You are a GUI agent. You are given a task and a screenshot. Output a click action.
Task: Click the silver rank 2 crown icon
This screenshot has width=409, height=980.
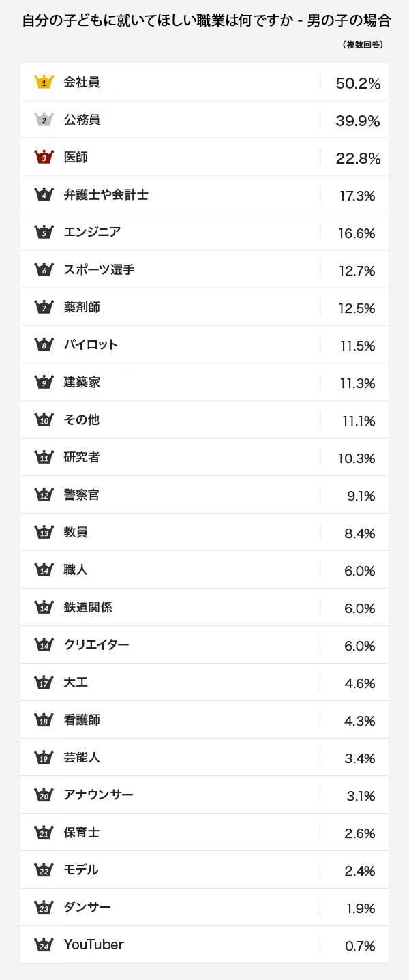pyautogui.click(x=44, y=119)
